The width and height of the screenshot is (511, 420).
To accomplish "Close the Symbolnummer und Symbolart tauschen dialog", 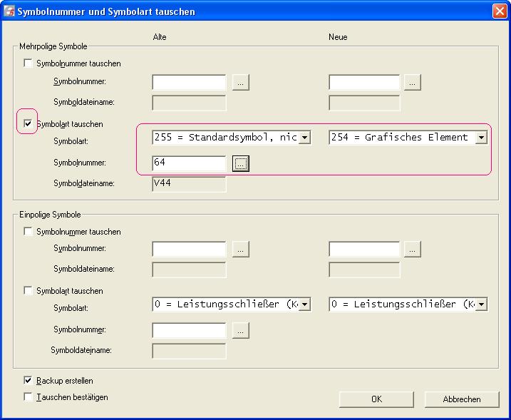I will (500, 11).
